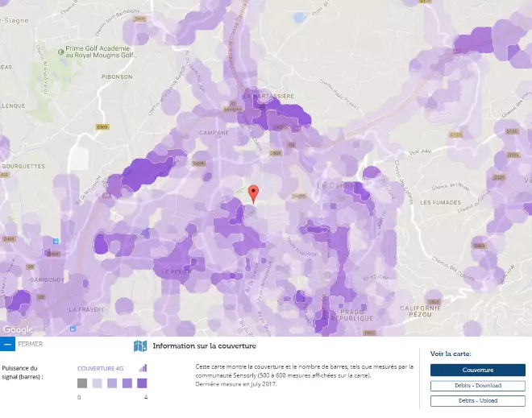Click the lightest purple legend swatch
Viewport: 532px width, 418px height.
tap(97, 383)
